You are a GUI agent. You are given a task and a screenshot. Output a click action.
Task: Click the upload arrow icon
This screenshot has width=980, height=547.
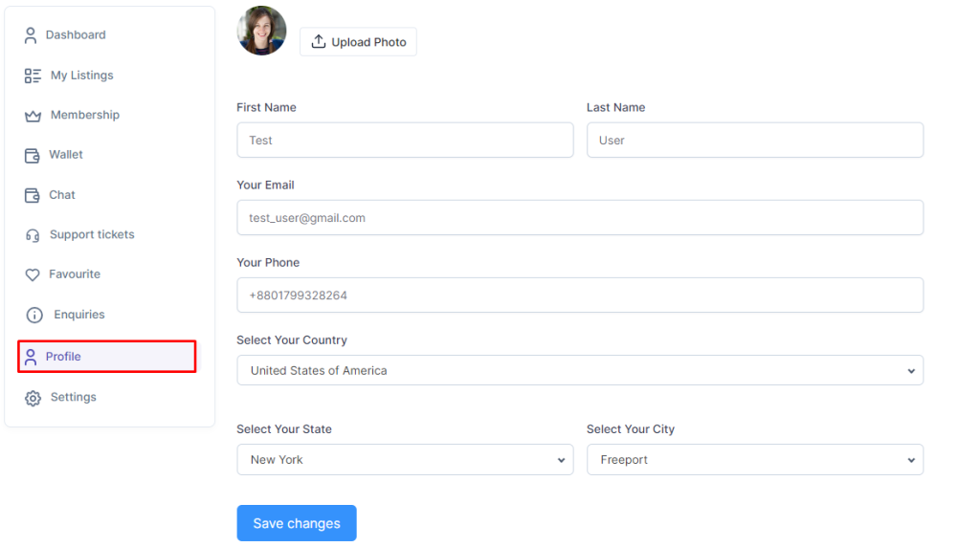(x=319, y=41)
